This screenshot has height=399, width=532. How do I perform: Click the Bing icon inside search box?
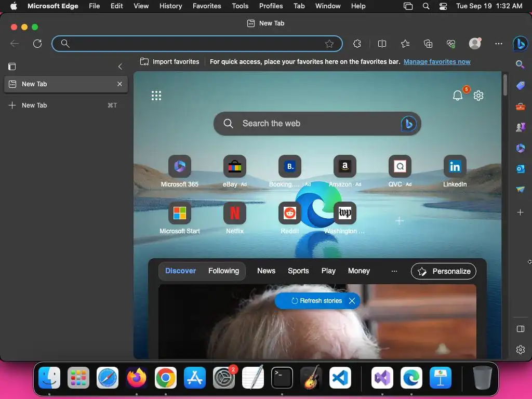[408, 124]
